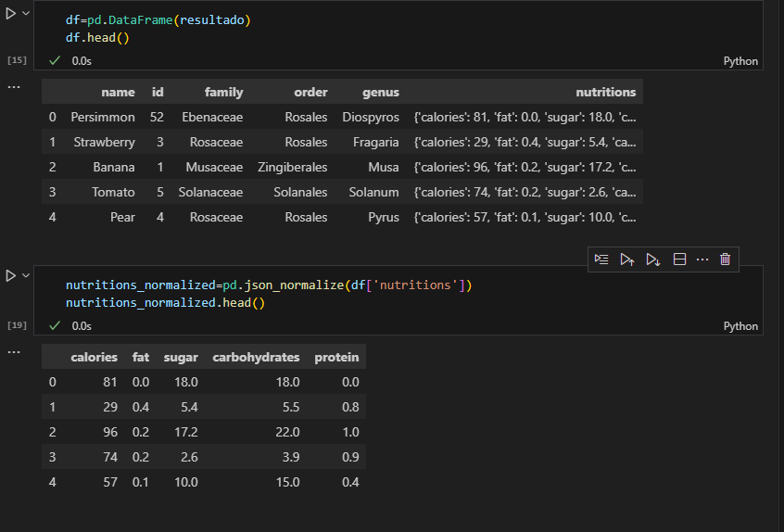This screenshot has width=784, height=532.
Task: Click the 'Pyrus' genus cell
Action: point(384,217)
